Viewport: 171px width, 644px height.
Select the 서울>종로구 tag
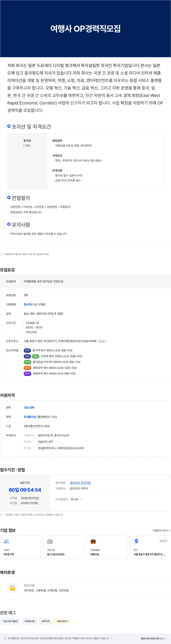coord(62,621)
